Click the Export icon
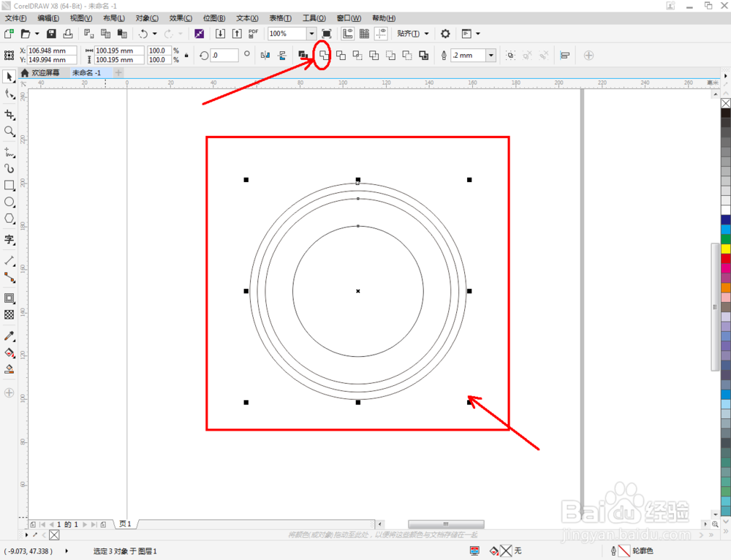This screenshot has height=560, width=731. pos(237,34)
